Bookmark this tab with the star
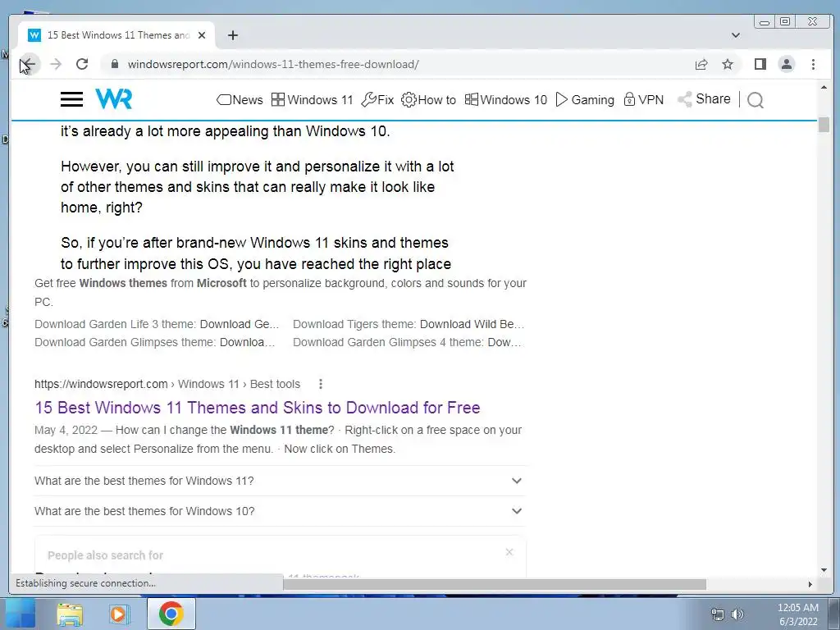Image resolution: width=840 pixels, height=630 pixels. point(727,64)
